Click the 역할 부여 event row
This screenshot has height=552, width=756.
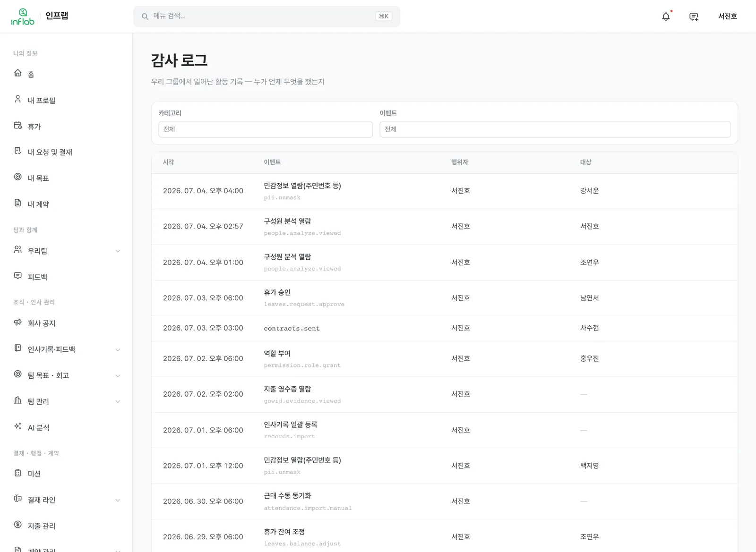pos(444,359)
